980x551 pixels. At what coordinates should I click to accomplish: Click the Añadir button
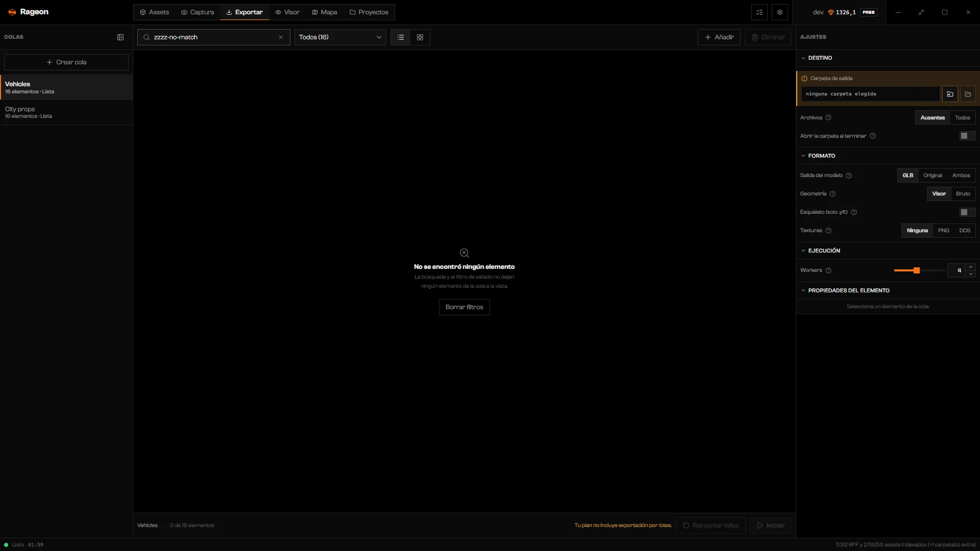tap(719, 37)
